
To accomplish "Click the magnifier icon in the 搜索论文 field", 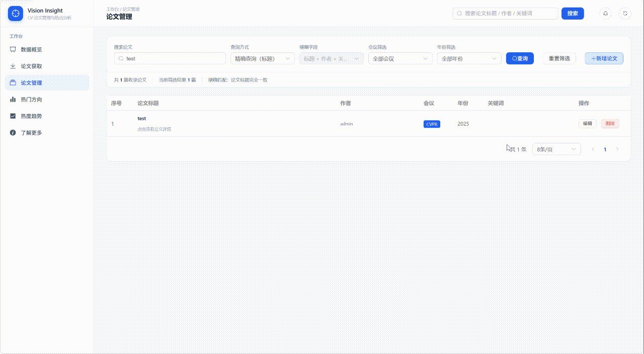I will [121, 58].
